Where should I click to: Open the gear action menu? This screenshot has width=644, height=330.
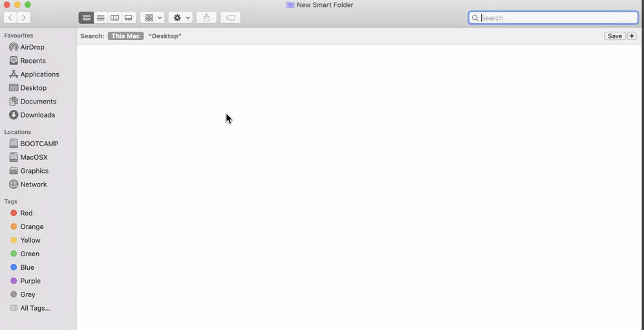pos(180,17)
